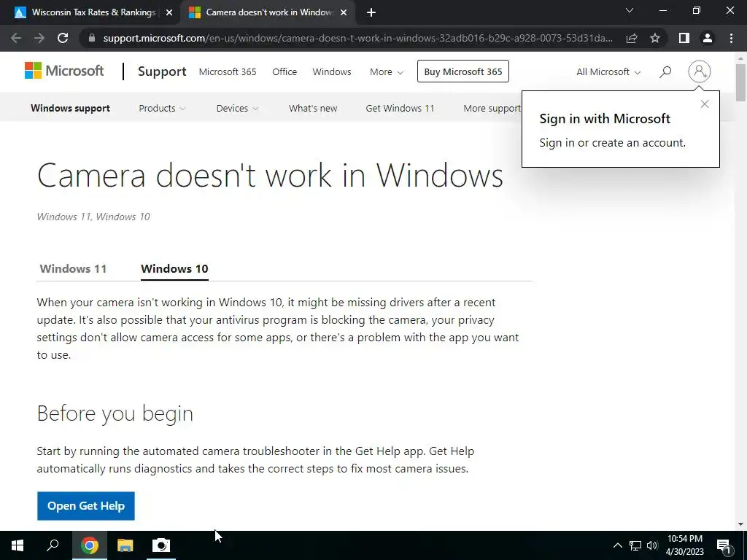
Task: Click the Microsoft logo
Action: click(64, 71)
